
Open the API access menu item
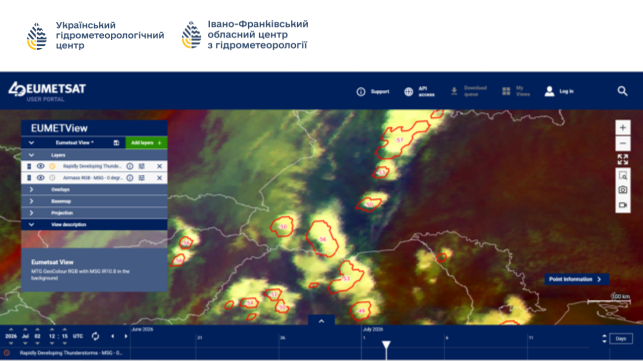pyautogui.click(x=419, y=91)
